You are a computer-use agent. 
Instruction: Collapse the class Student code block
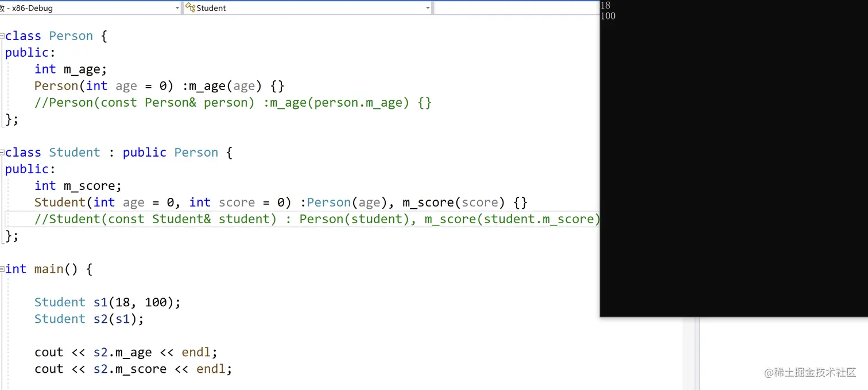(2, 153)
